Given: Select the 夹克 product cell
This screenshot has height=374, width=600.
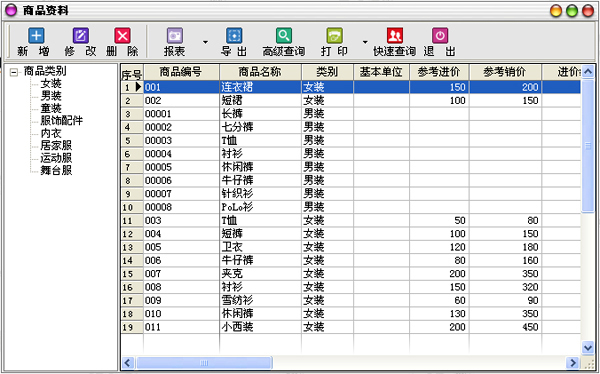Looking at the screenshot, I should (260, 274).
